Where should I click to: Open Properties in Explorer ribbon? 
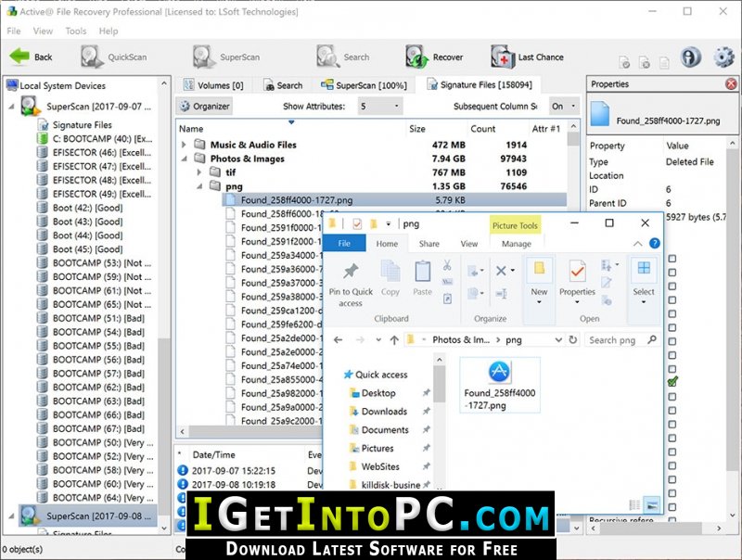[x=577, y=282]
